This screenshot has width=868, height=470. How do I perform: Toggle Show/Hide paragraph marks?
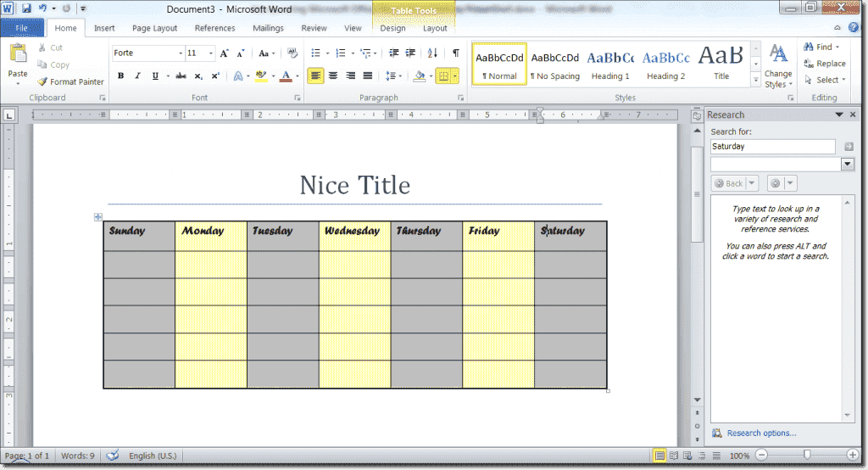455,53
